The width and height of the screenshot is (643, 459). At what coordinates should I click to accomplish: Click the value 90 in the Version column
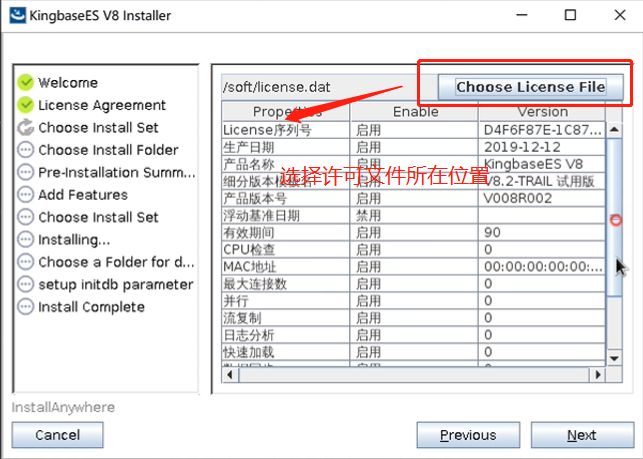542,233
